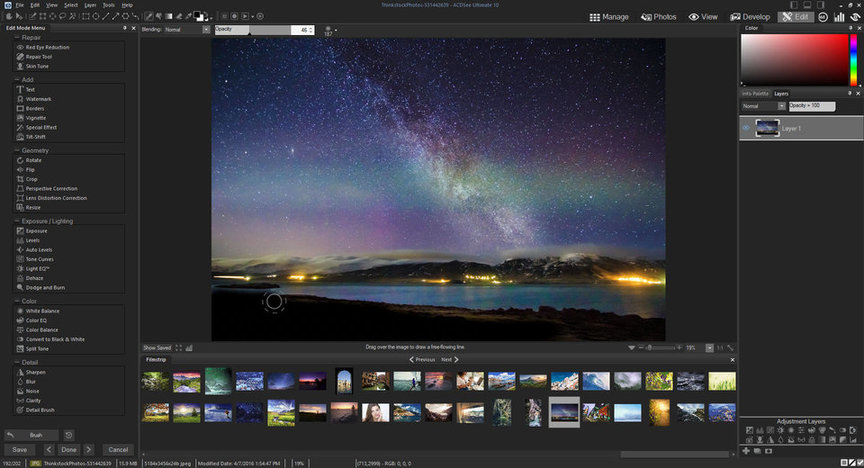The height and width of the screenshot is (468, 864).
Task: Open the Dodge and Burn tool
Action: [43, 287]
